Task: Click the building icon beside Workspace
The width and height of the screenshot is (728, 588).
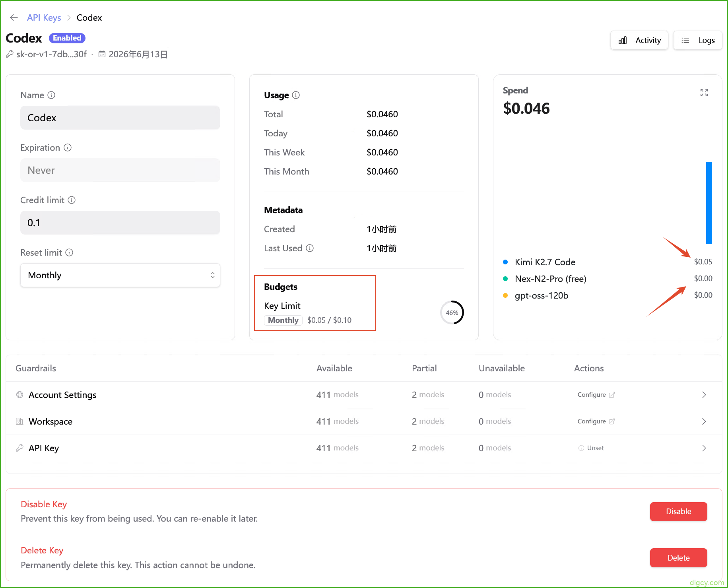Action: coord(19,421)
